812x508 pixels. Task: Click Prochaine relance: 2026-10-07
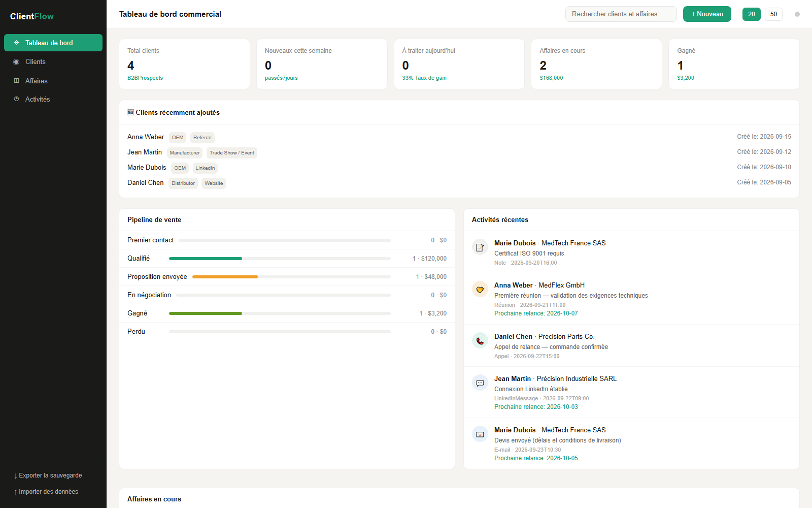[x=536, y=313]
